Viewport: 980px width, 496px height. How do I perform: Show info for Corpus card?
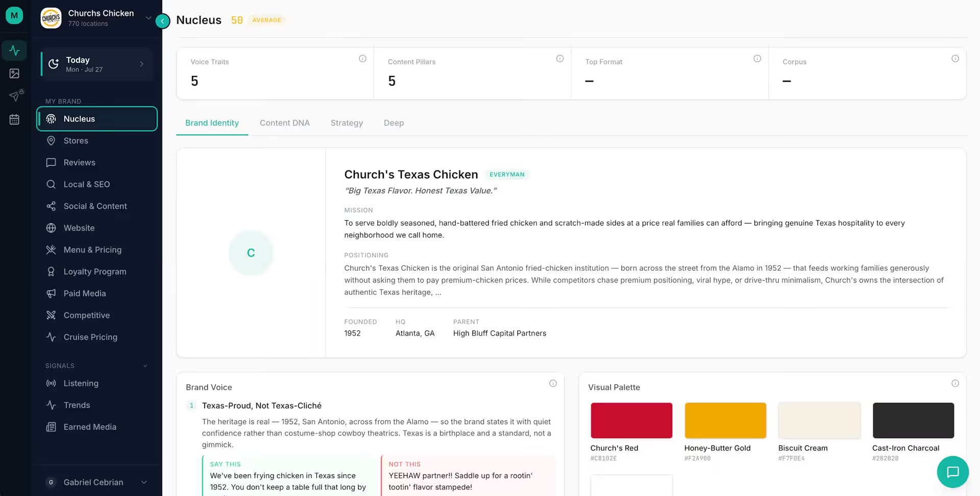pos(955,59)
